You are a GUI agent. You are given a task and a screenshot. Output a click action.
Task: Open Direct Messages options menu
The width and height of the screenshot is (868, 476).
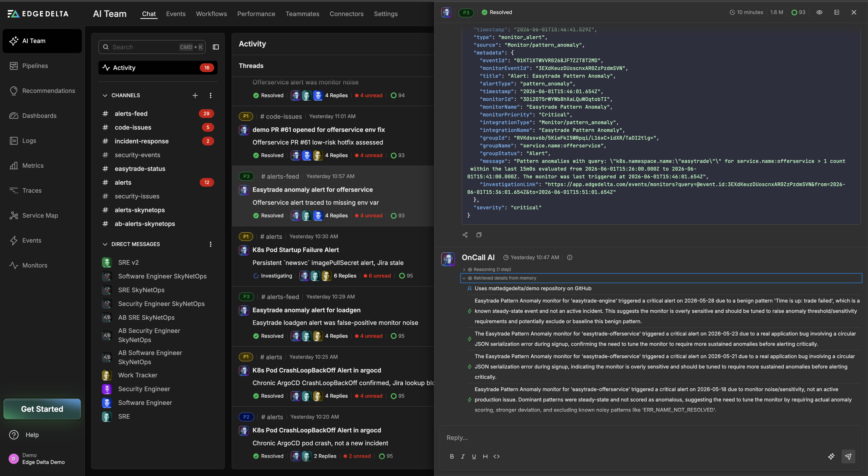point(211,244)
